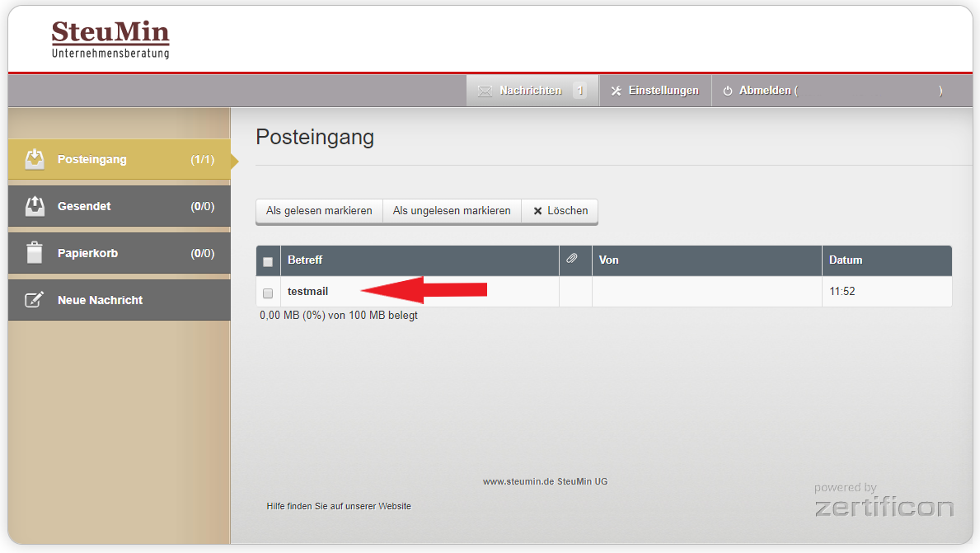The height and width of the screenshot is (553, 980).
Task: Click the Einstellungen wrench icon
Action: pyautogui.click(x=617, y=90)
